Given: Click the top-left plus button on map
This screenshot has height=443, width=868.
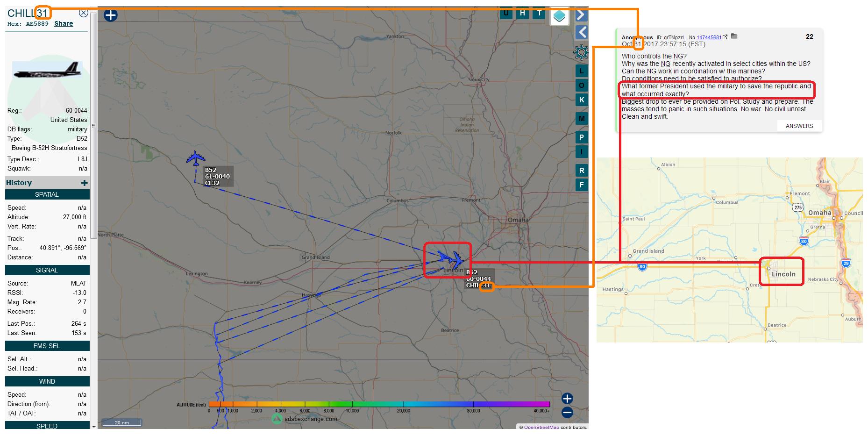Looking at the screenshot, I should pos(110,15).
